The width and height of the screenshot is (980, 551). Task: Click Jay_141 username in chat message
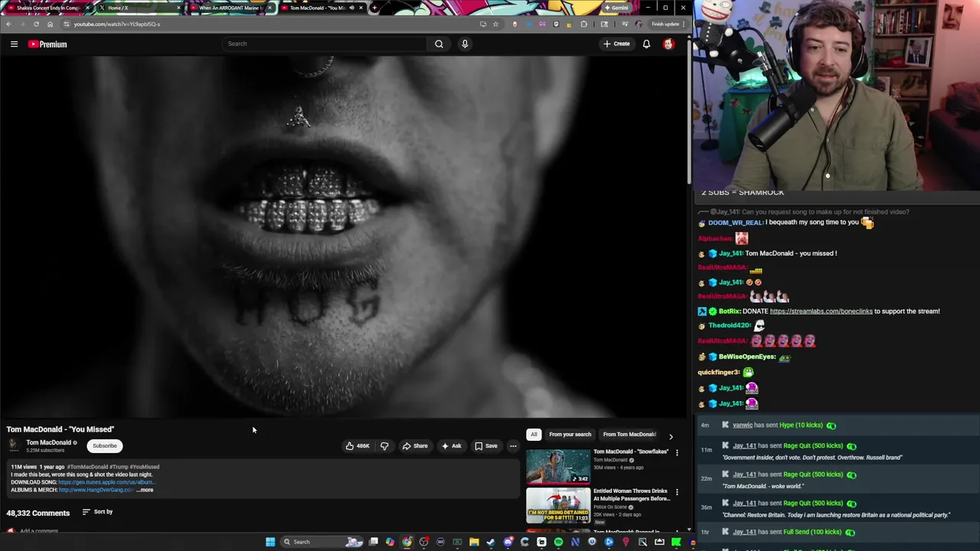(x=730, y=253)
